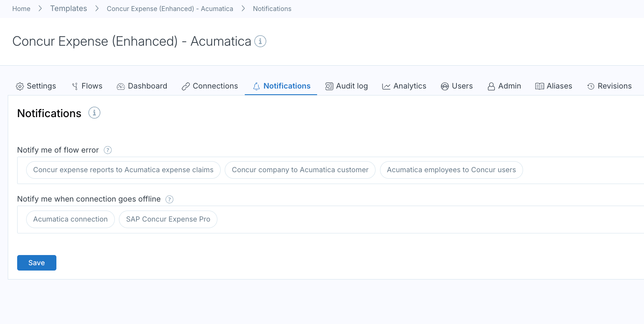Click the Admin person icon
This screenshot has width=644, height=324.
[492, 87]
